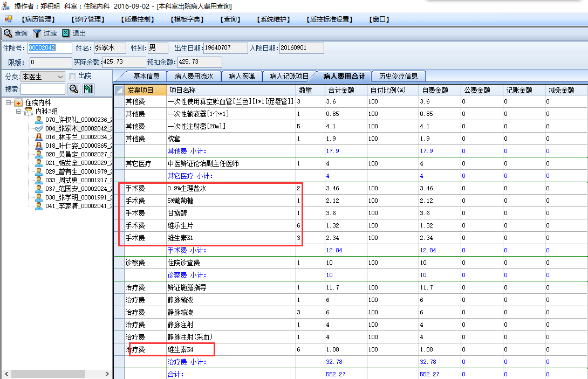The image size is (588, 379).
Task: Click the 0.9%生理盐水 item cell
Action: tap(231, 188)
